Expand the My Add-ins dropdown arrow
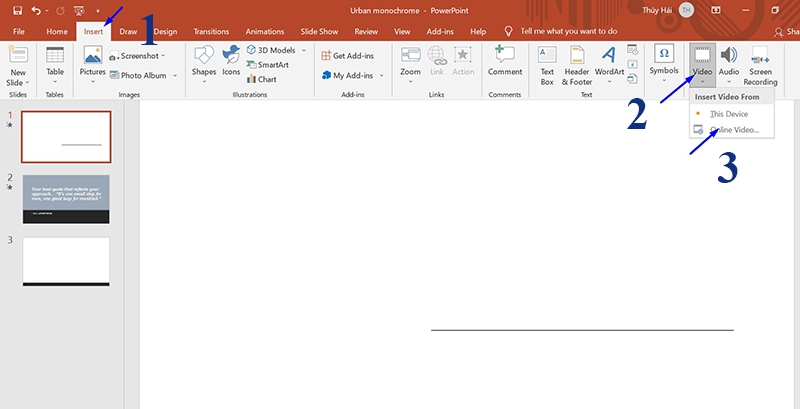This screenshot has height=409, width=800. click(382, 75)
